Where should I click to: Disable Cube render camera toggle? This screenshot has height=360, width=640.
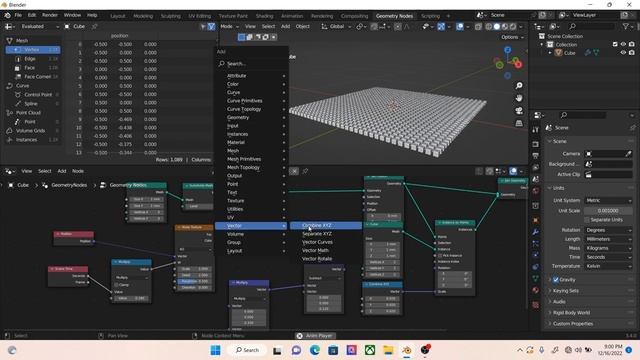631,53
